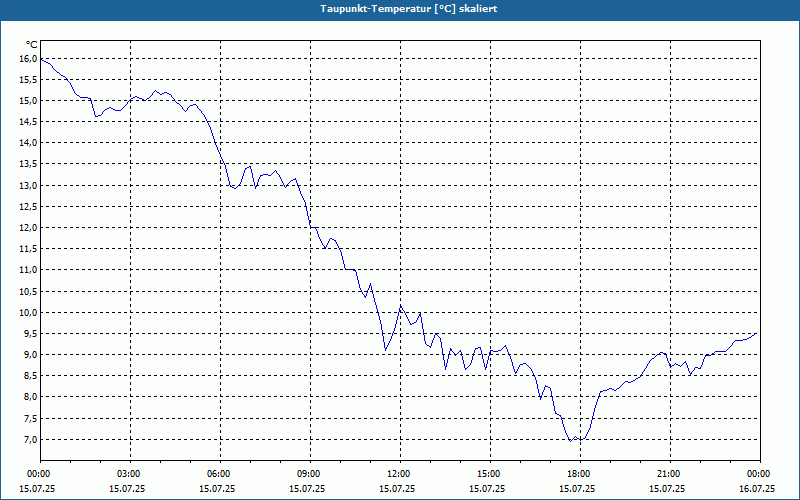This screenshot has width=800, height=500.
Task: Click the '00:00' time label above 15.07.25
Action: [x=38, y=474]
